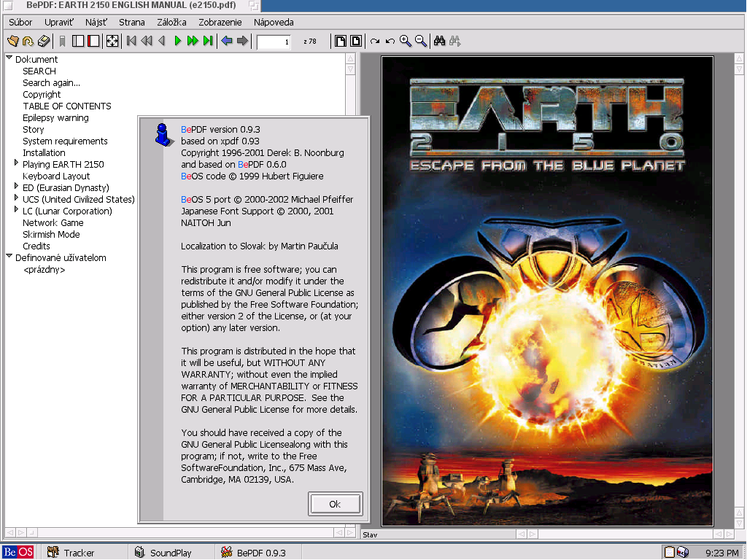Viewport: 747px width, 560px height.
Task: Go to next page with green arrow
Action: [177, 41]
